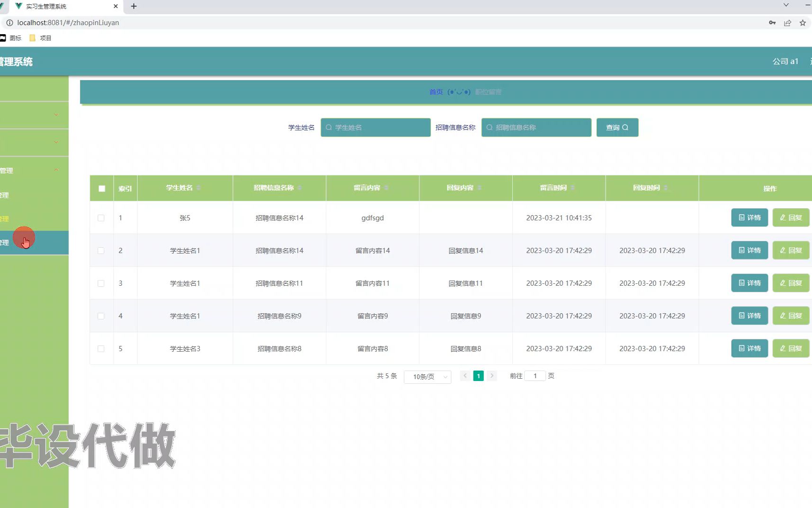Click 回复 for the 留言内容11 row
The height and width of the screenshot is (508, 812).
tap(791, 283)
